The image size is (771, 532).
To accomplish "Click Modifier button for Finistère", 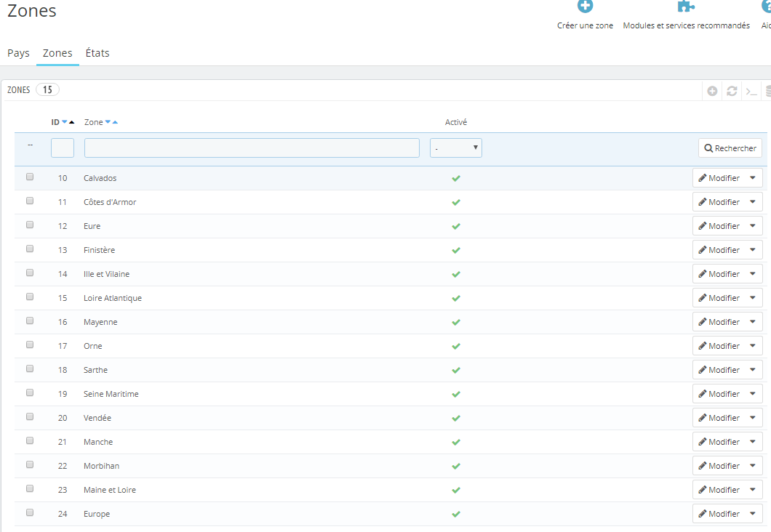I will (719, 250).
